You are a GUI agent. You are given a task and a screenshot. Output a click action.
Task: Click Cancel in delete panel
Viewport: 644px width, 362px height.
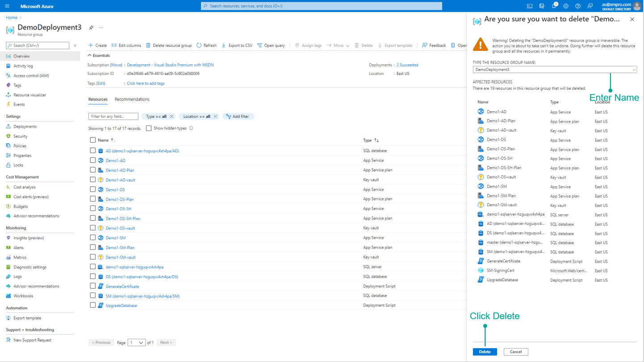(516, 352)
